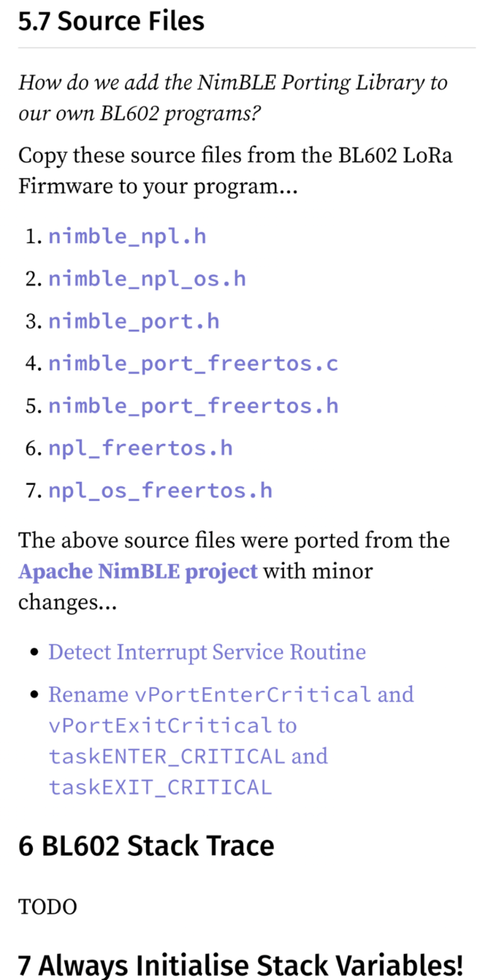Follow the npl_freertos.h link
Image resolution: width=493 pixels, height=980 pixels.
pos(140,448)
